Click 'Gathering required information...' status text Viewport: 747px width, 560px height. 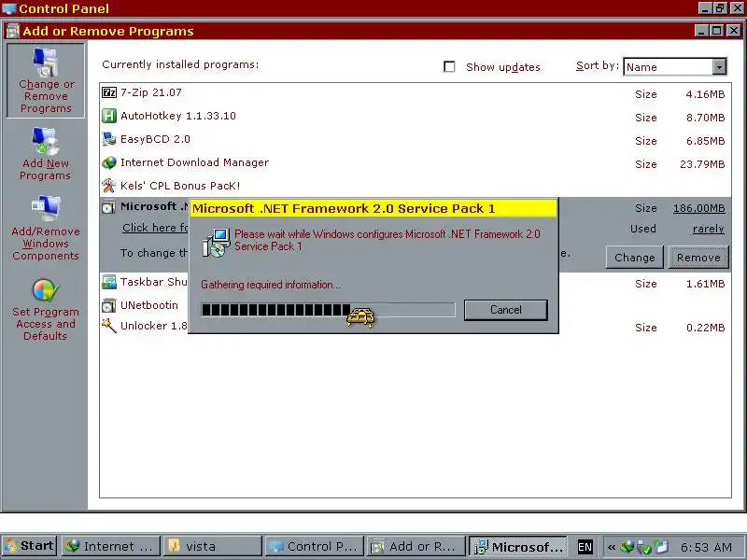271,285
